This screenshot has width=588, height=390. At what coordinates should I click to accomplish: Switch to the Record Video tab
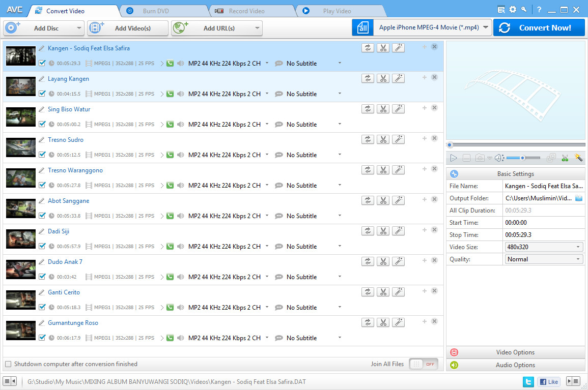252,11
